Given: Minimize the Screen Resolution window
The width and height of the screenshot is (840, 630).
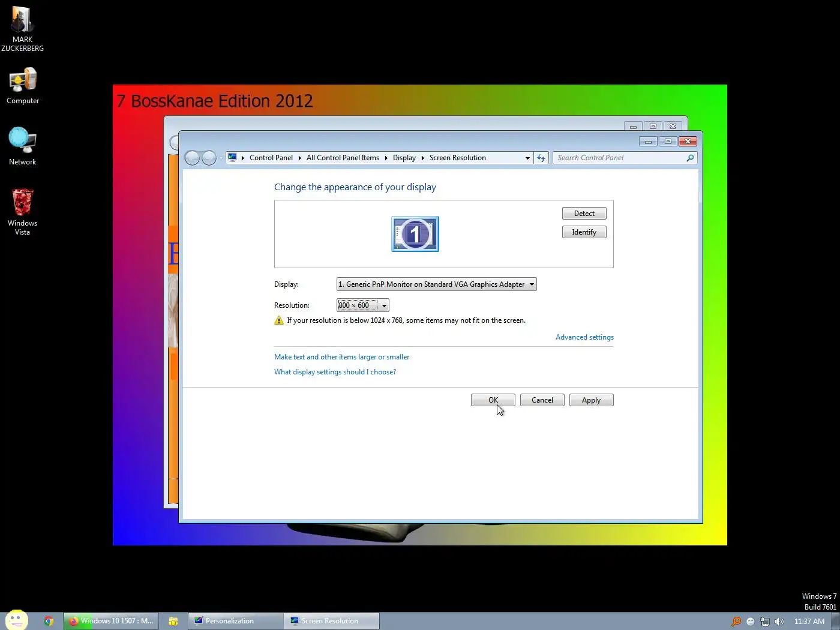Looking at the screenshot, I should (648, 142).
